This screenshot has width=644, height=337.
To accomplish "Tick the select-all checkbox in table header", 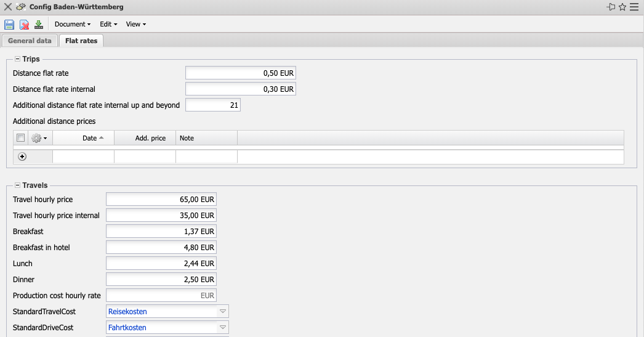I will tap(20, 138).
